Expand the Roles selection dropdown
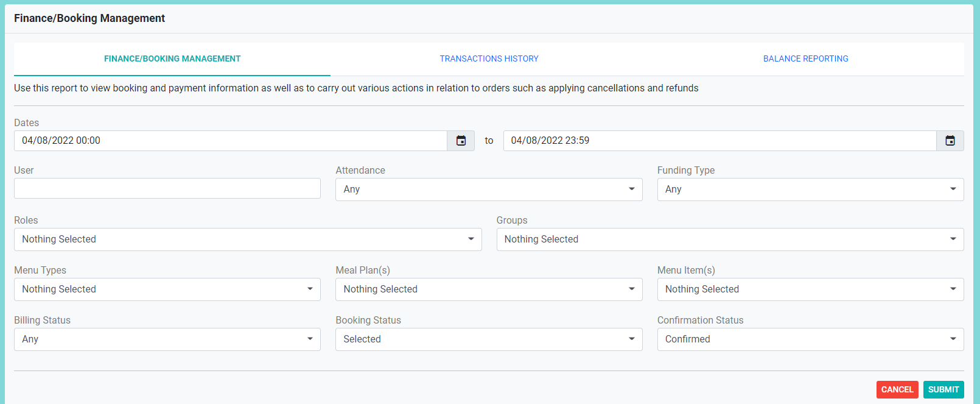This screenshot has width=980, height=404. pos(248,239)
